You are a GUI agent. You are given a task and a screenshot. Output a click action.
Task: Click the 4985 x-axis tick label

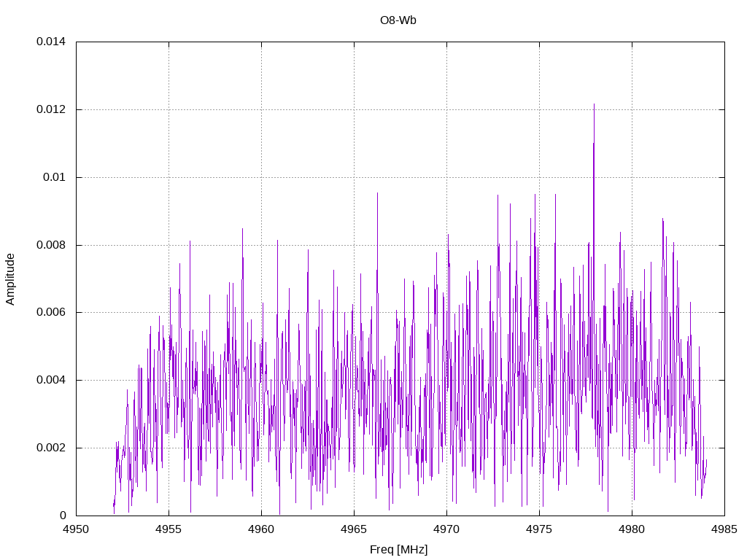[x=724, y=529]
